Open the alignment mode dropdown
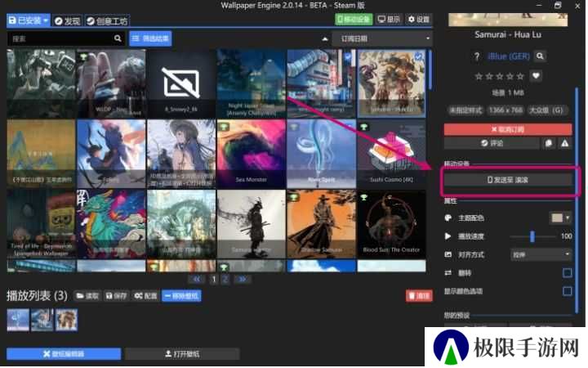Viewport: 588px width, 368px height. pyautogui.click(x=541, y=254)
